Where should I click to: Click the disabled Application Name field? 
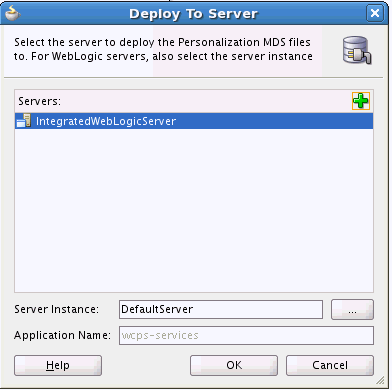pyautogui.click(x=246, y=335)
